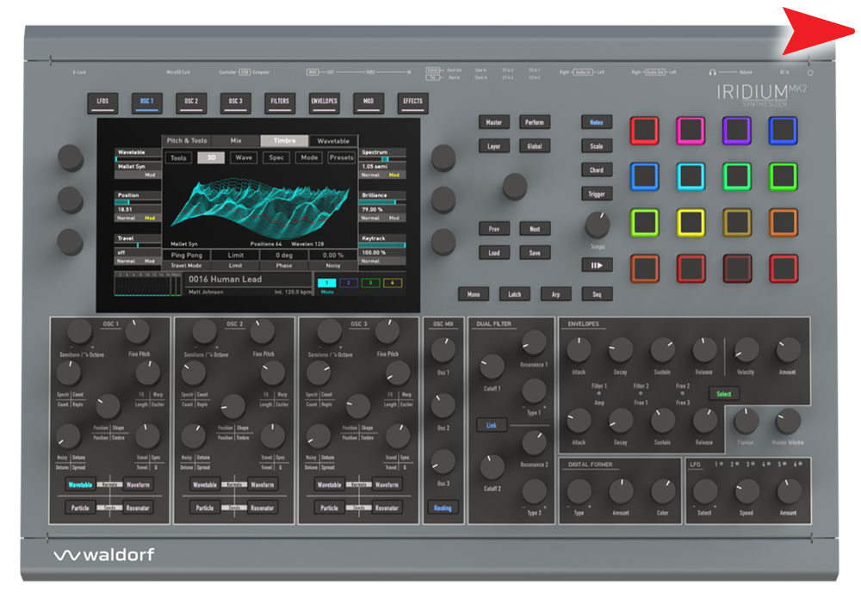Open the FILTERS page
Viewport: 861px width, 616px height.
pos(280,101)
